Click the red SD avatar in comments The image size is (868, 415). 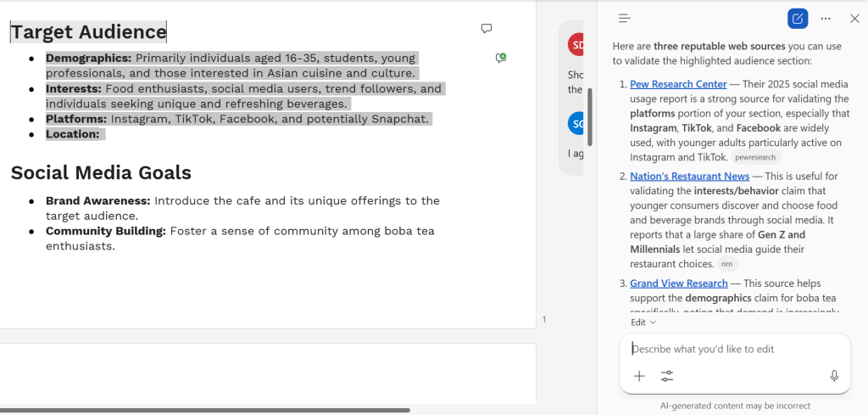(x=576, y=45)
